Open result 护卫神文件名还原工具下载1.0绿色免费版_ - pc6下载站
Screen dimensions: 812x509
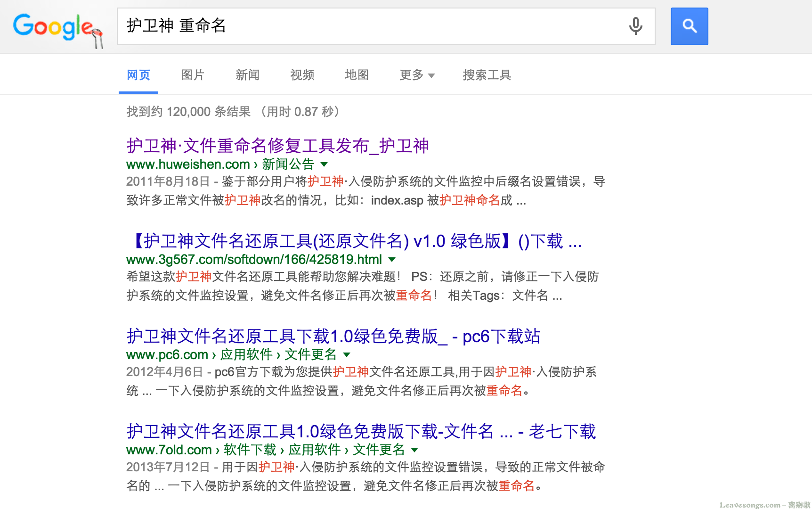(333, 336)
